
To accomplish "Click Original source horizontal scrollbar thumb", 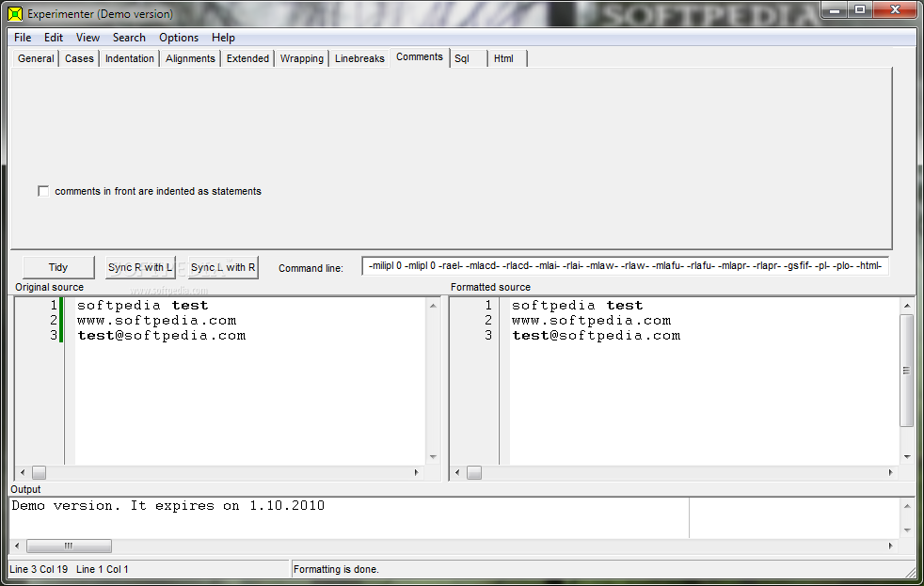I will click(39, 472).
